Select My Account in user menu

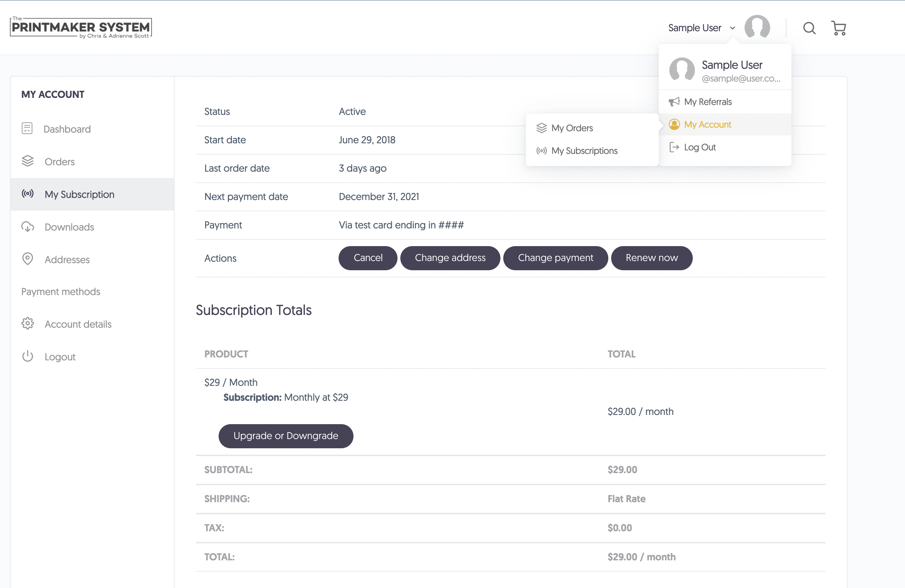point(707,125)
